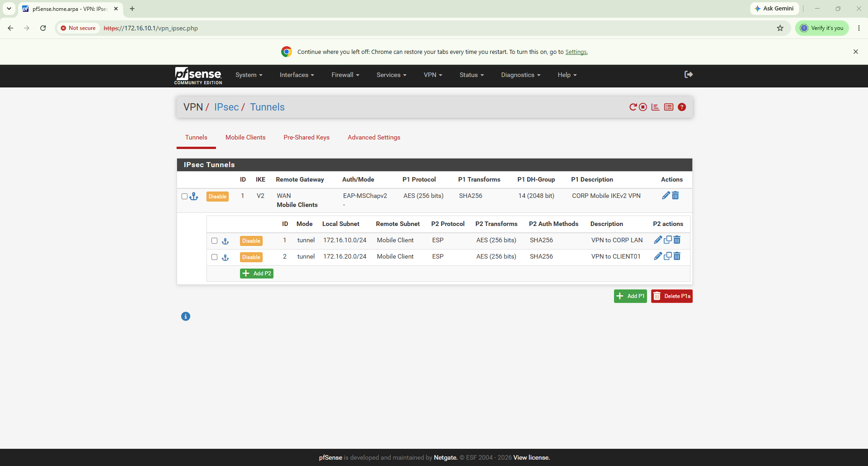Expand the Help menu

pyautogui.click(x=567, y=75)
